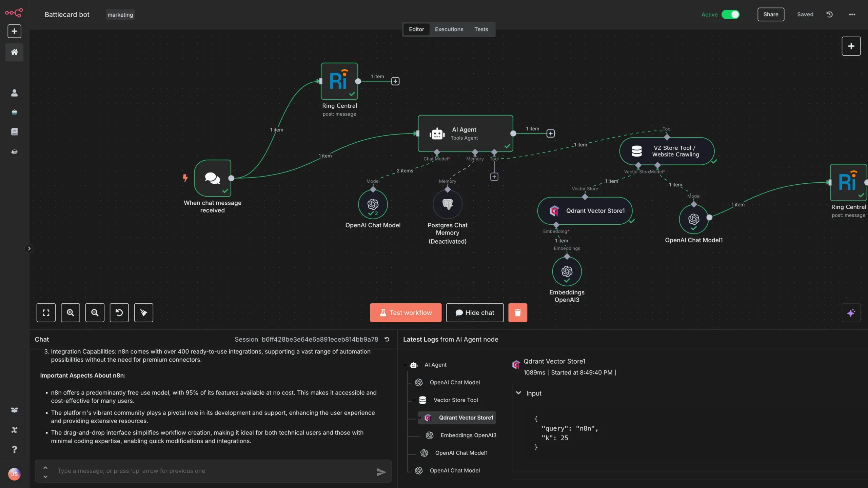This screenshot has width=868, height=488.
Task: Switch to the Executions tab
Action: [449, 29]
